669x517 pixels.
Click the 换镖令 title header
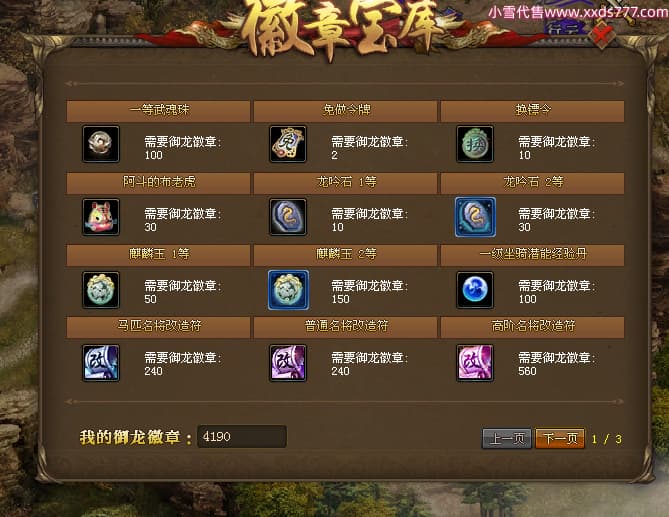pos(532,111)
